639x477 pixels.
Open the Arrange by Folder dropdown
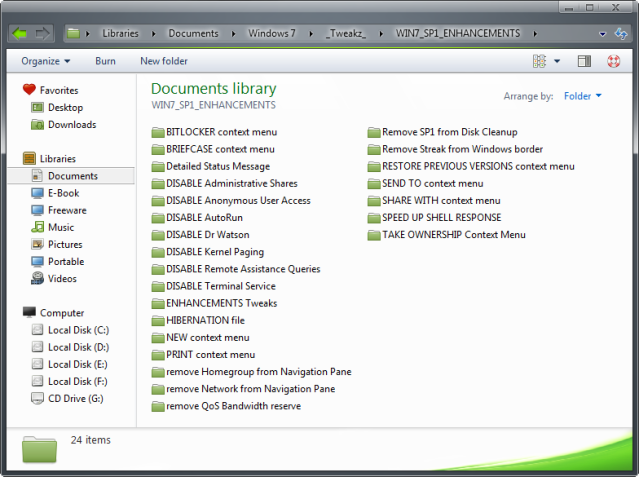(x=582, y=96)
